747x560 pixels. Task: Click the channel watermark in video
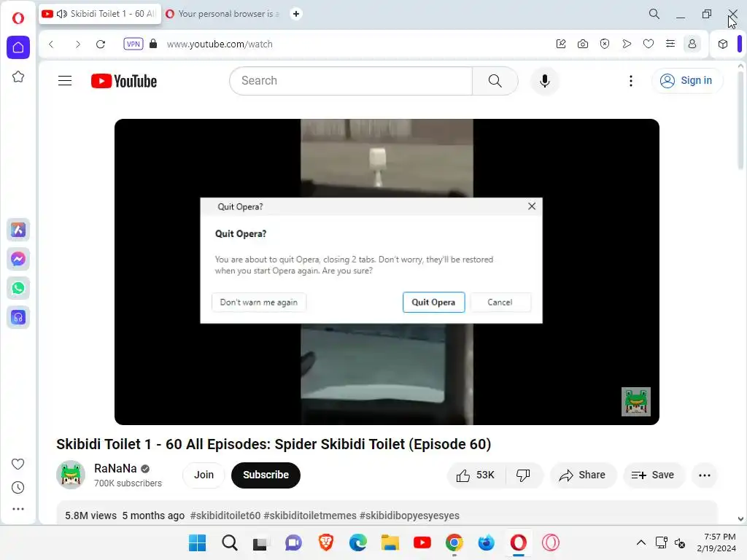click(636, 402)
